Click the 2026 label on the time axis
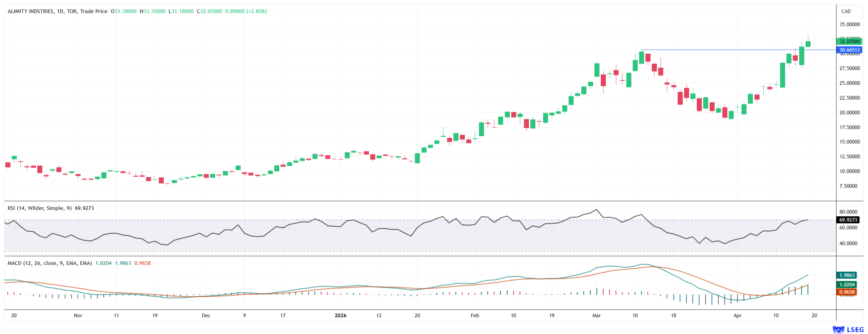 pyautogui.click(x=340, y=315)
